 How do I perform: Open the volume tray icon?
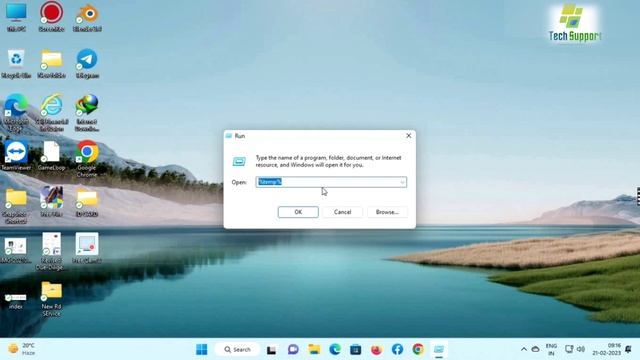pyautogui.click(x=581, y=349)
